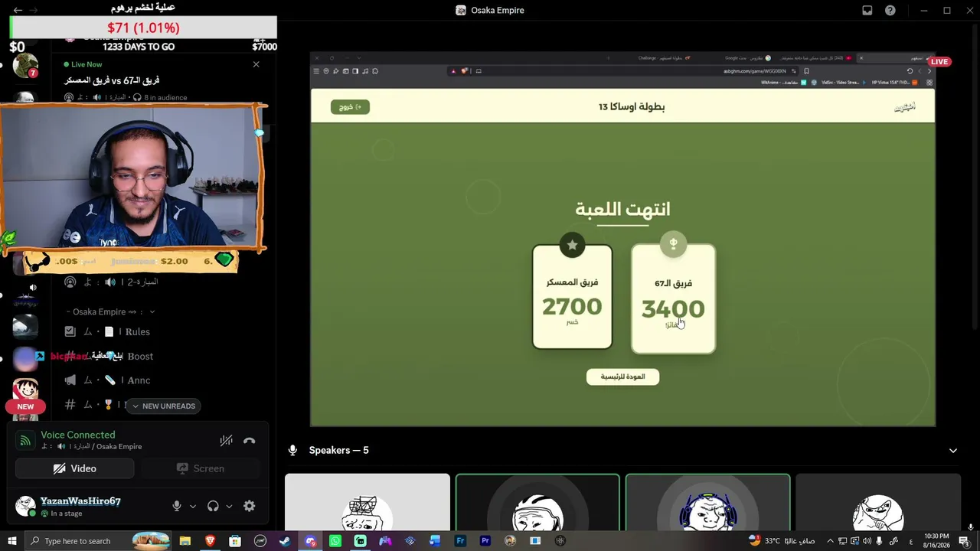Click the Discord back arrow
Screen dimensions: 980x551
tap(18, 11)
